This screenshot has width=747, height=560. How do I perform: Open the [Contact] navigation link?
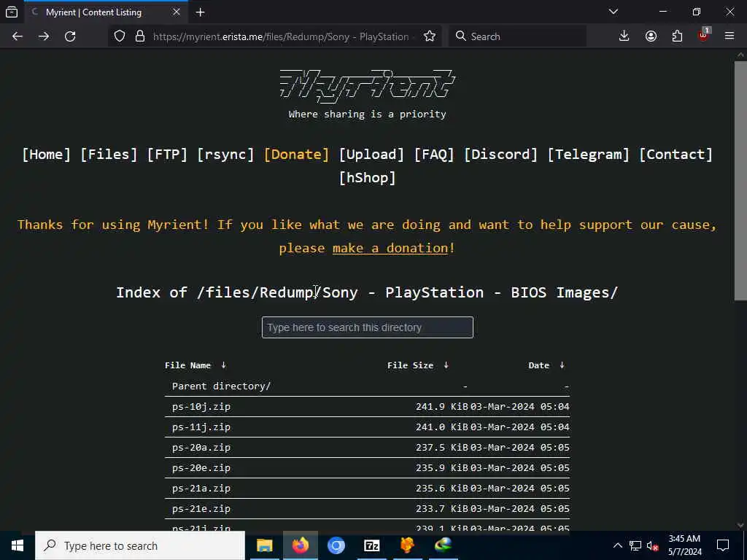point(676,155)
